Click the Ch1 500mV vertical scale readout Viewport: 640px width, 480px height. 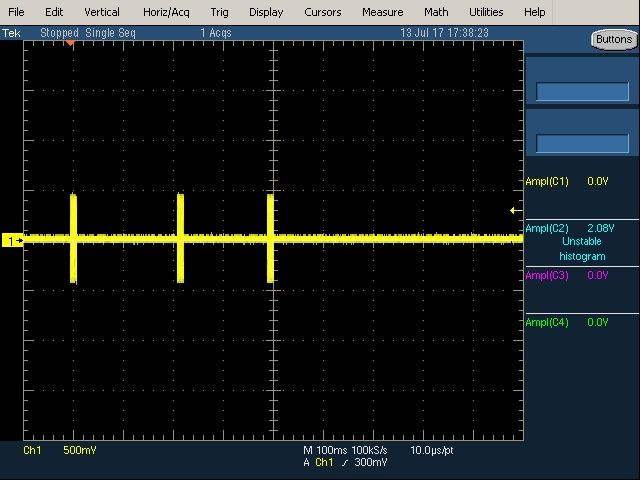point(60,450)
